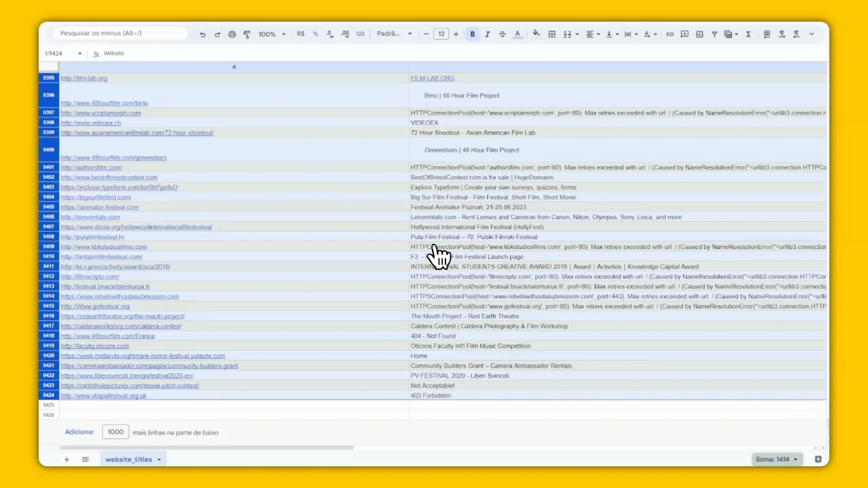Insert a chart
The width and height of the screenshot is (868, 488).
click(x=699, y=34)
